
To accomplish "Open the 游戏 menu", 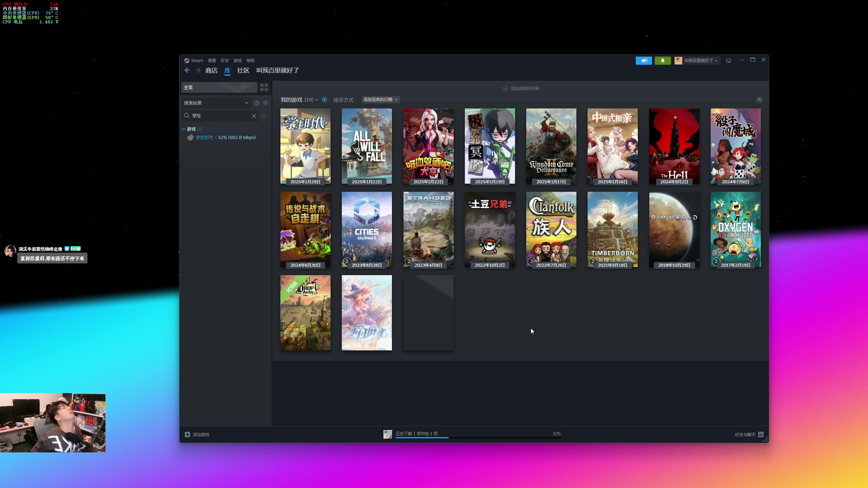I will [x=238, y=61].
